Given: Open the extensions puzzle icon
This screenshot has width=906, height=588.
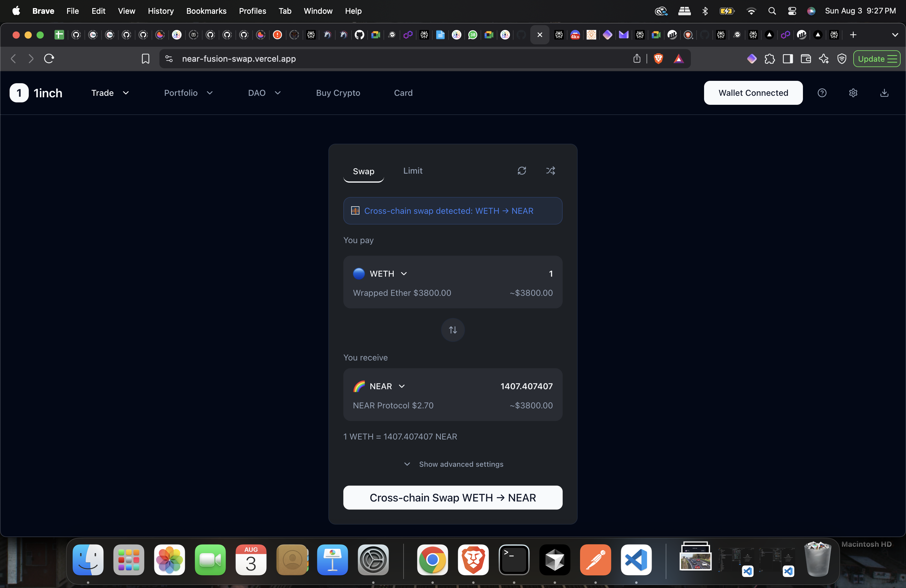Looking at the screenshot, I should (769, 59).
